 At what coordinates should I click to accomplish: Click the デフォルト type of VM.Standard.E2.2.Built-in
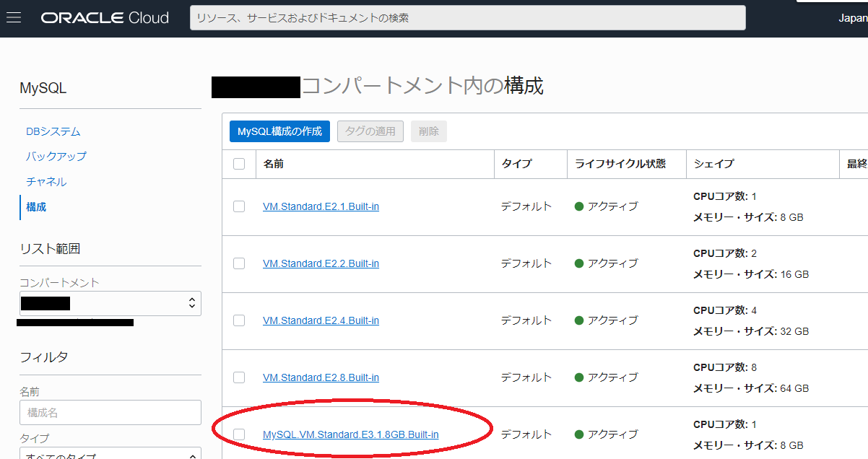coord(526,263)
